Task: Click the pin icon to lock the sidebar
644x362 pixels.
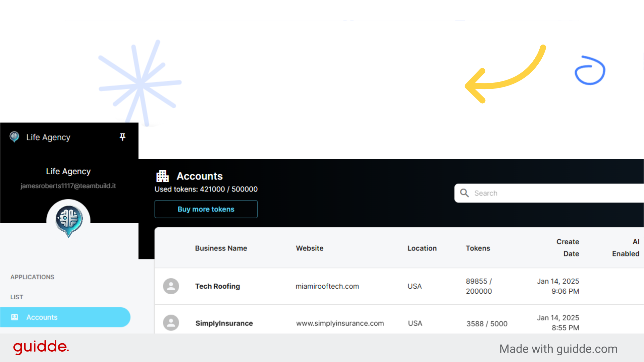Action: (122, 137)
